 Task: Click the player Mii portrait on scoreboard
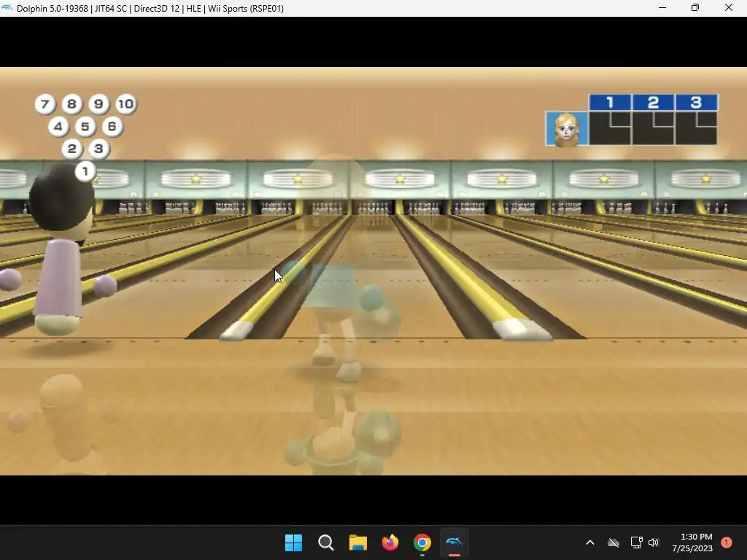pos(567,128)
